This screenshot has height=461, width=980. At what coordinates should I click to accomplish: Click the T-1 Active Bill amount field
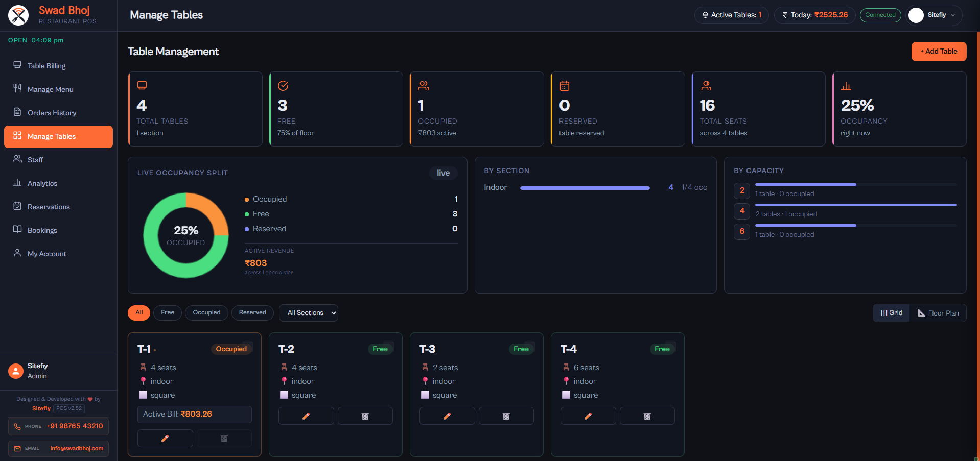point(194,414)
